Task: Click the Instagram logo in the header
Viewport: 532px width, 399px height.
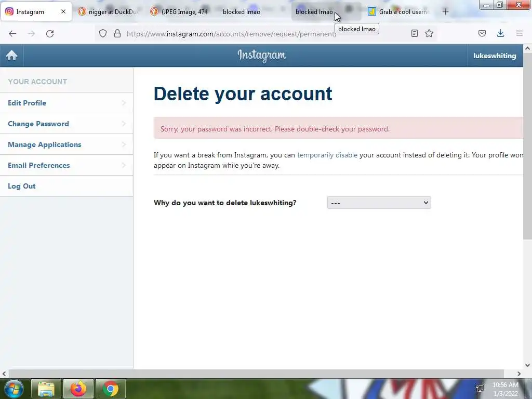Action: [x=262, y=55]
